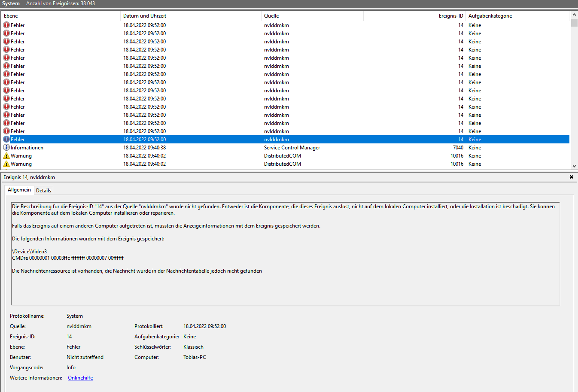Select the Service Control Manager event row
578x392 pixels.
coord(292,148)
